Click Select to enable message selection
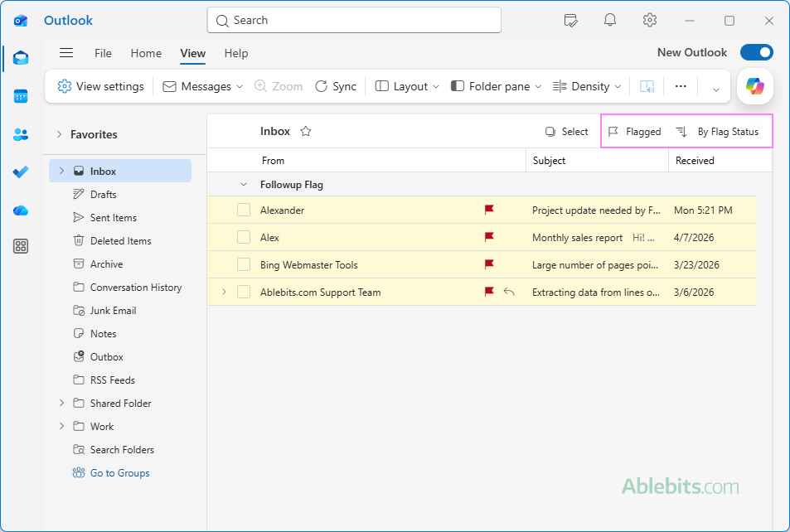This screenshot has width=790, height=532. pyautogui.click(x=567, y=132)
